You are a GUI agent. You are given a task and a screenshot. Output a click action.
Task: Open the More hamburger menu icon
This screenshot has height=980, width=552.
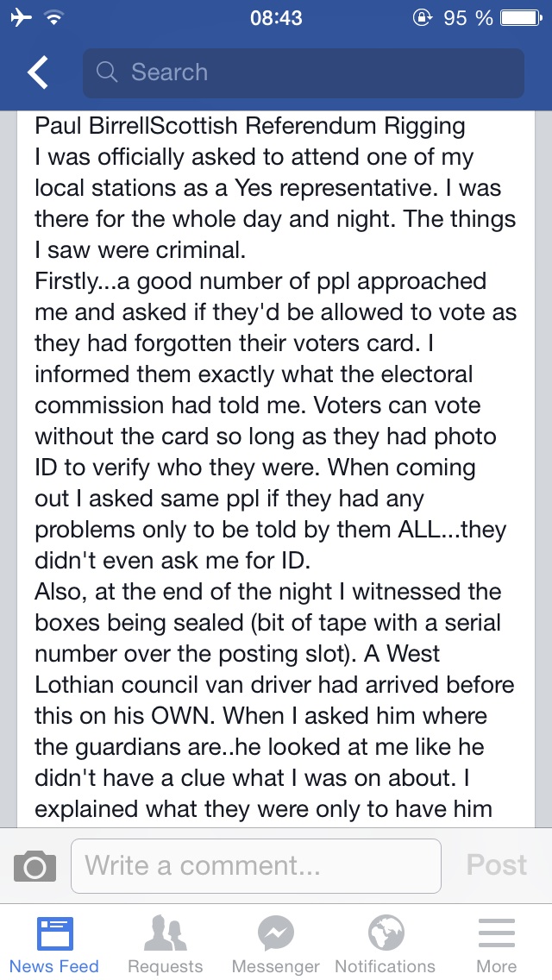496,933
